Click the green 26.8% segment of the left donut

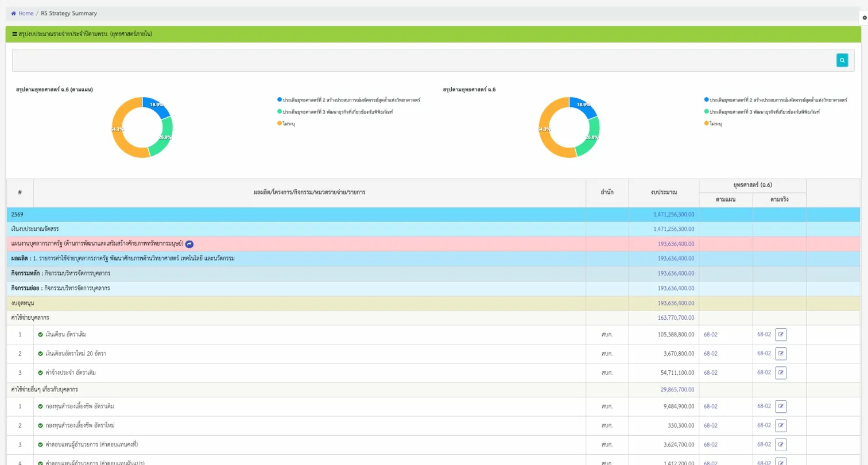(x=165, y=137)
